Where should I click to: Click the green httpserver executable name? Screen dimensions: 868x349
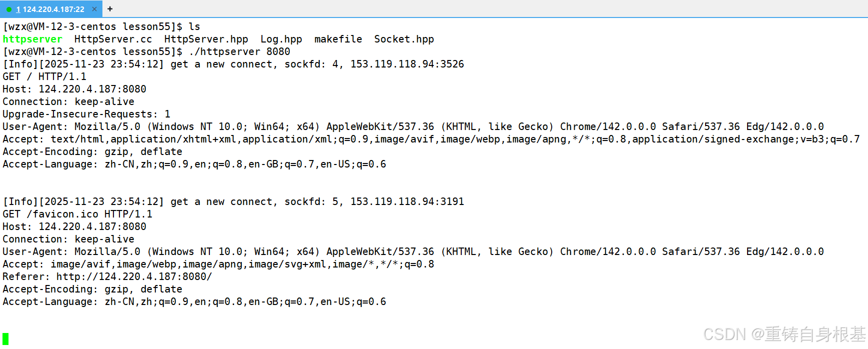[32, 39]
